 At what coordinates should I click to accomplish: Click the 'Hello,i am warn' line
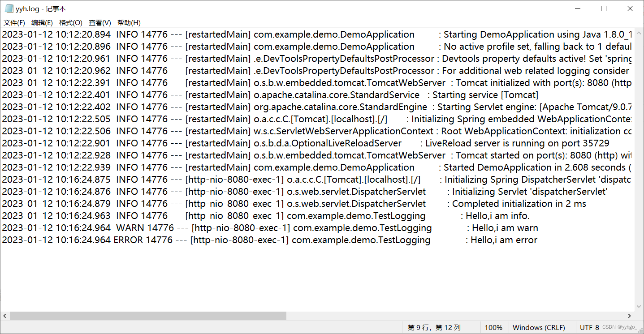pyautogui.click(x=270, y=228)
